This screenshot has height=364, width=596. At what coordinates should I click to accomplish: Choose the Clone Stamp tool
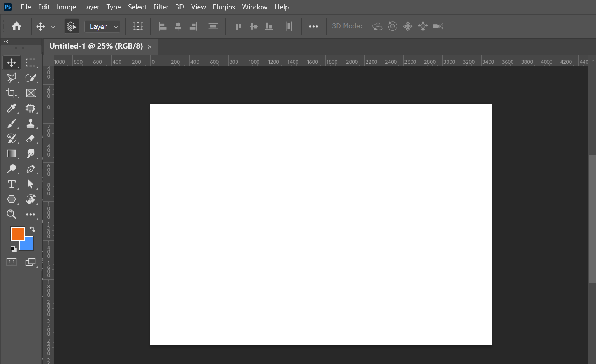[x=30, y=123]
